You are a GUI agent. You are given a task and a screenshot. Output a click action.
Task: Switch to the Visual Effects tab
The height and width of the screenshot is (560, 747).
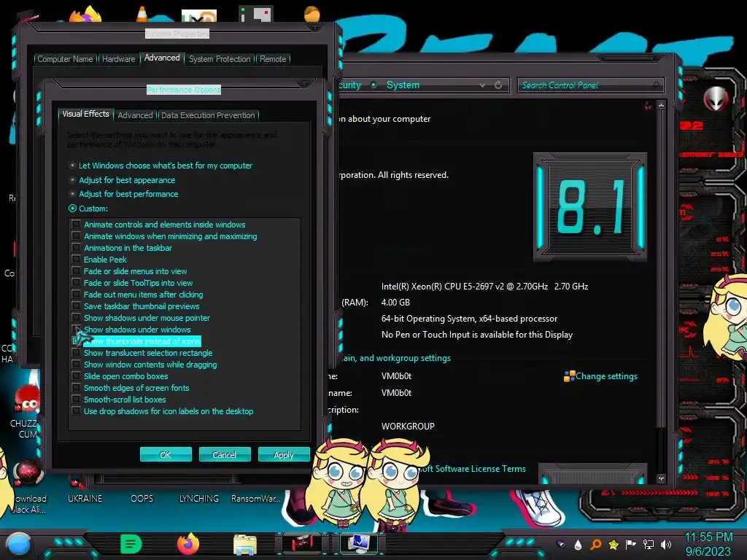pyautogui.click(x=86, y=114)
